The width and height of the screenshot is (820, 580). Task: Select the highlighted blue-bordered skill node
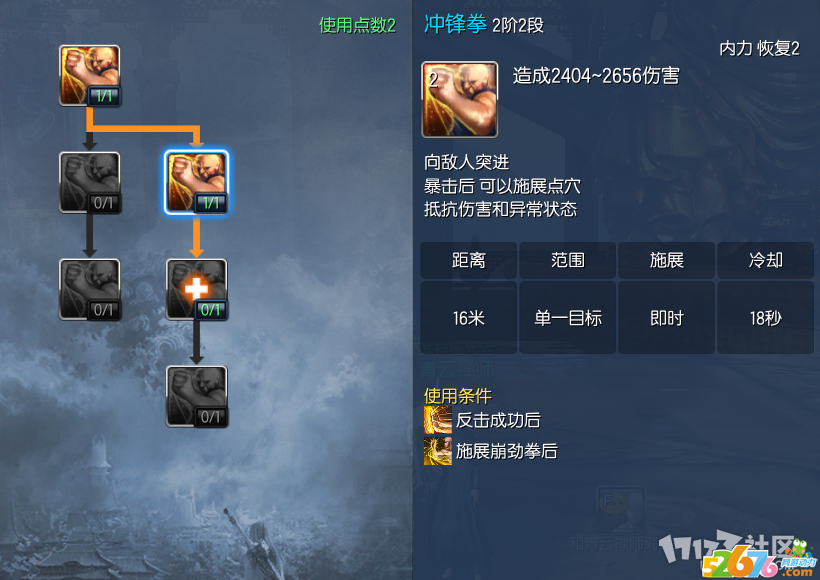point(196,183)
